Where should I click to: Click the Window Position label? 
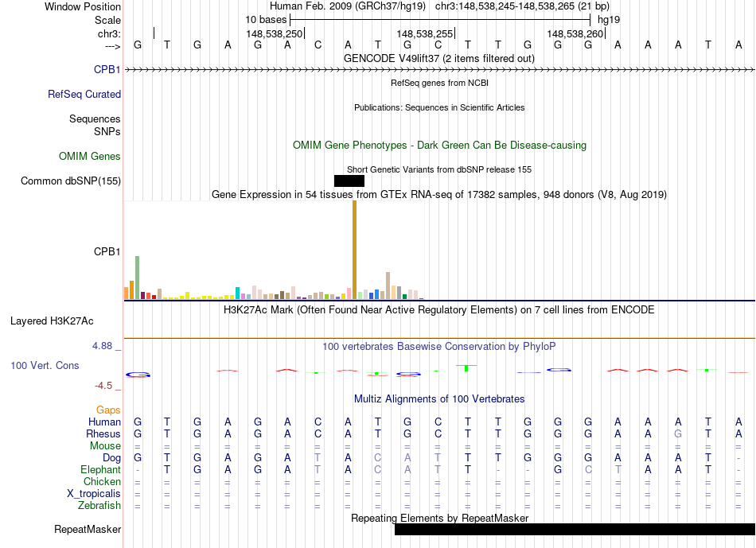[x=83, y=6]
